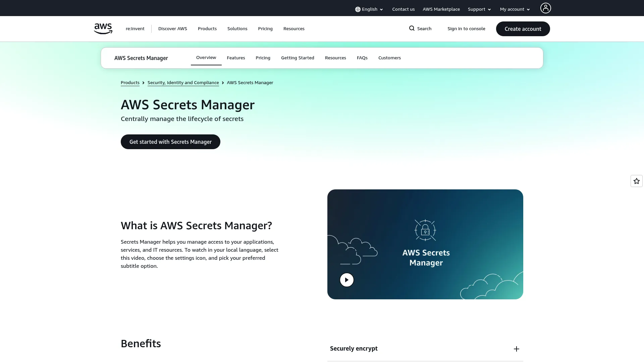Click the AWS logo
The width and height of the screenshot is (644, 362).
(x=103, y=29)
